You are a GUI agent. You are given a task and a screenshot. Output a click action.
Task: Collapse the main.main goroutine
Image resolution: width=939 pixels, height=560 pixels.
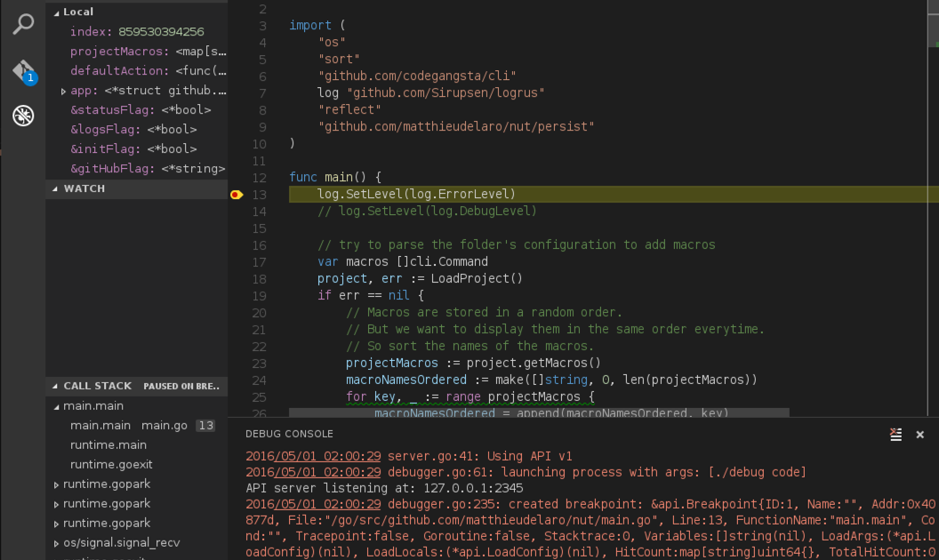click(56, 406)
